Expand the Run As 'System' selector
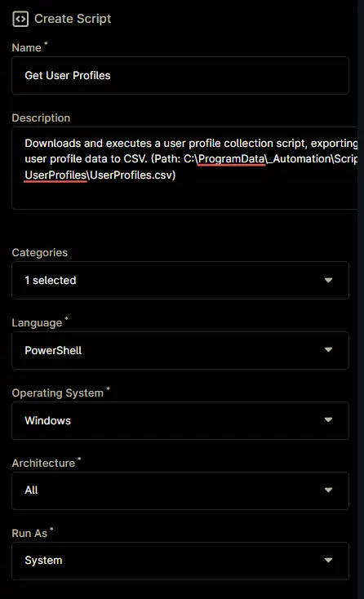Screen dimensions: 364x599 [x=180, y=561]
